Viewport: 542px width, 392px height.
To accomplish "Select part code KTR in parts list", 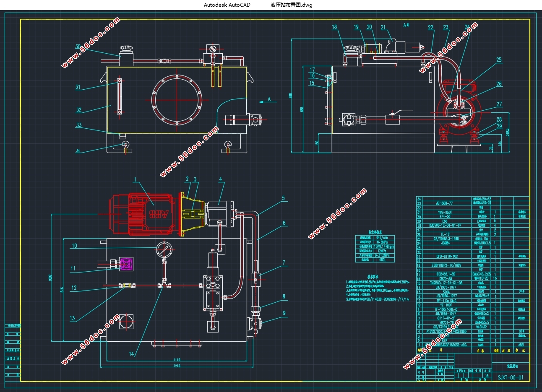I will pyautogui.click(x=445, y=340).
